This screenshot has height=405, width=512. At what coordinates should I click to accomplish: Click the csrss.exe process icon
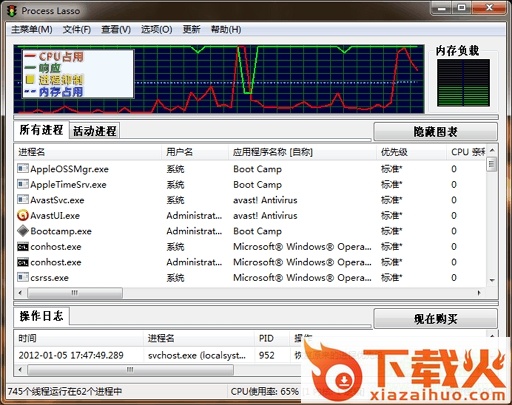(x=23, y=277)
